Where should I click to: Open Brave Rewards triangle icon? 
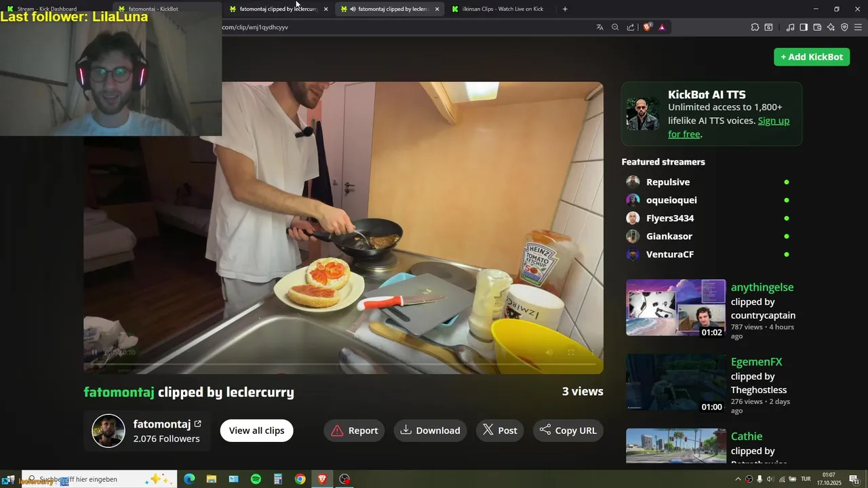tap(662, 27)
